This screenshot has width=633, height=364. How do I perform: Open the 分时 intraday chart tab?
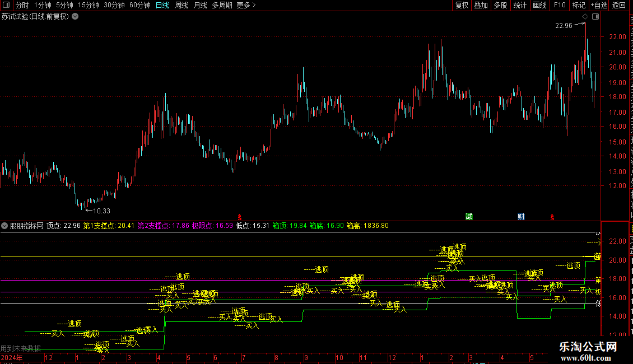[x=22, y=5]
